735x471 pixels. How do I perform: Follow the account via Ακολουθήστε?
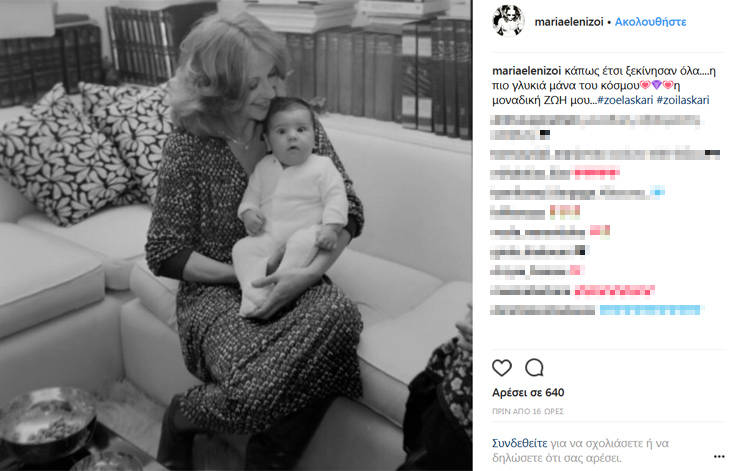pos(651,22)
